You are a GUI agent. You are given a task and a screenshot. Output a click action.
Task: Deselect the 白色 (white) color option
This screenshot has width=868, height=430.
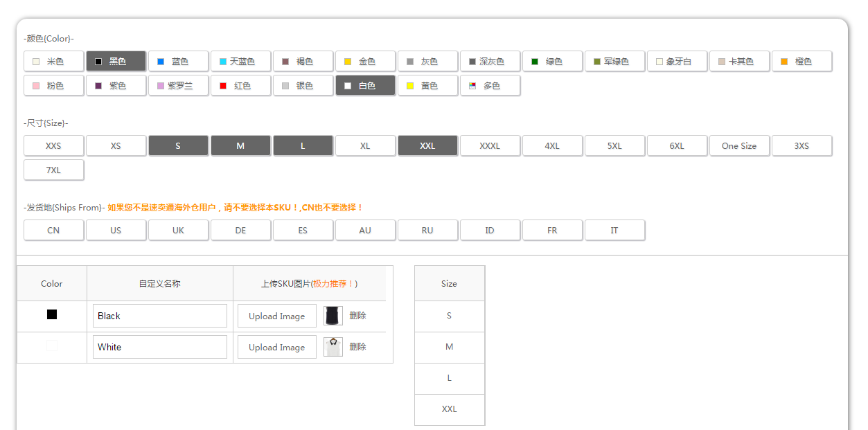tap(365, 86)
